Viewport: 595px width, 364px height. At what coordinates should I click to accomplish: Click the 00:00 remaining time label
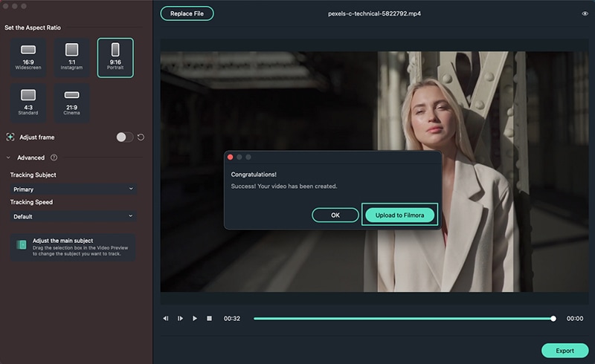pyautogui.click(x=575, y=319)
